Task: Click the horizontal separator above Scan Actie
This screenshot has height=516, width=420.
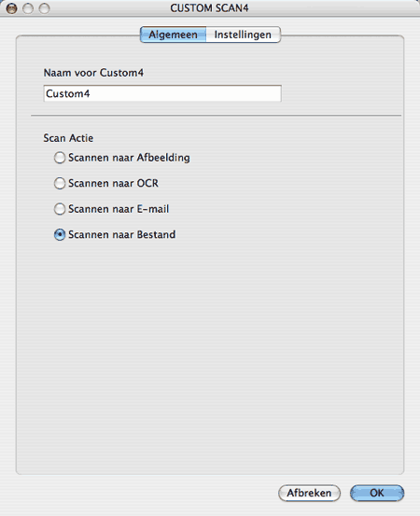Action: tap(216, 116)
